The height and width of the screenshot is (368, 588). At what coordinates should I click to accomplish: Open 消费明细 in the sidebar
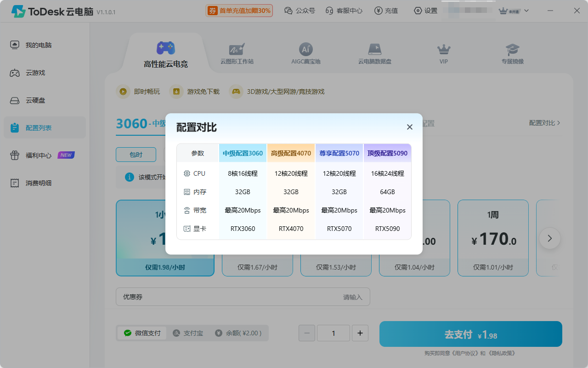45,183
